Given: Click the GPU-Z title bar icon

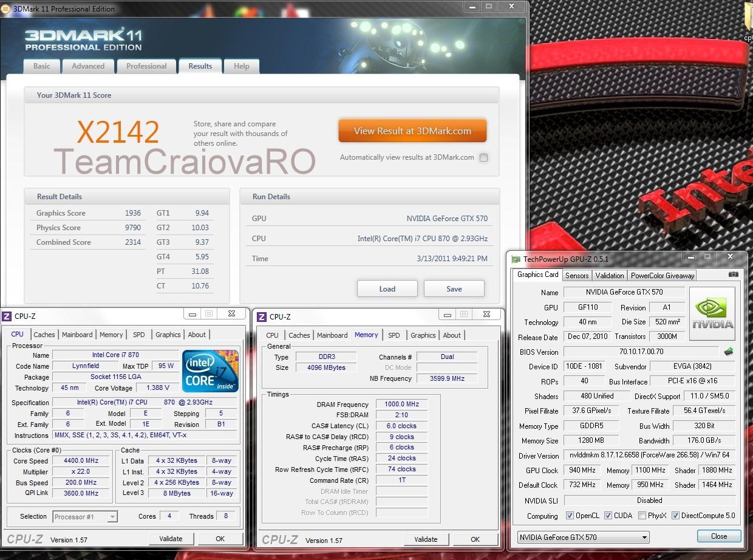Looking at the screenshot, I should tap(516, 259).
